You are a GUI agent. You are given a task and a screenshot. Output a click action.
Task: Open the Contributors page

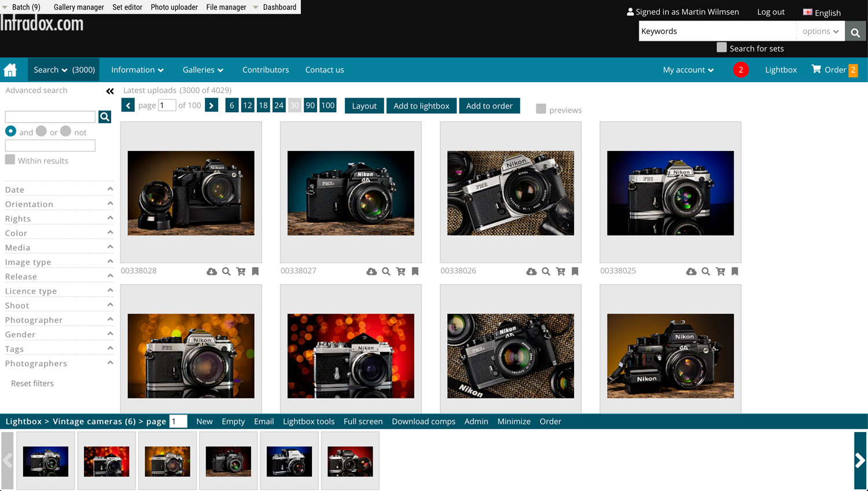pyautogui.click(x=266, y=70)
